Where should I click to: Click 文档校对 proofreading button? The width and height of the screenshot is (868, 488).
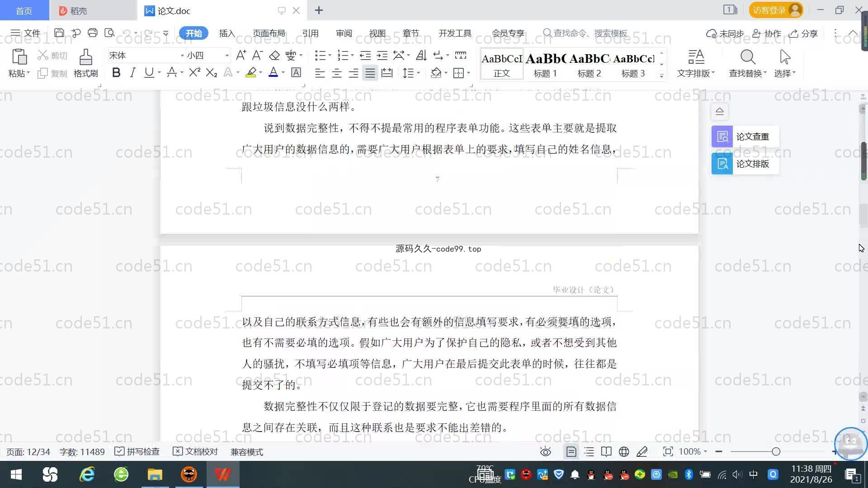coord(196,452)
